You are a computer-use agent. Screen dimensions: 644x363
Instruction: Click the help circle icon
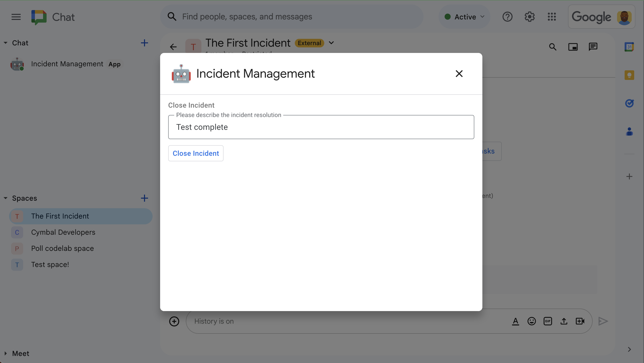[x=508, y=16]
